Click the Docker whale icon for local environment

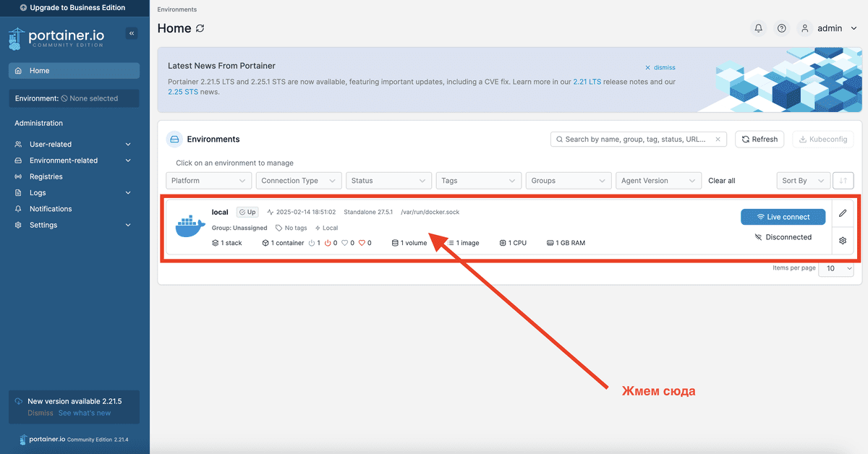pyautogui.click(x=190, y=226)
